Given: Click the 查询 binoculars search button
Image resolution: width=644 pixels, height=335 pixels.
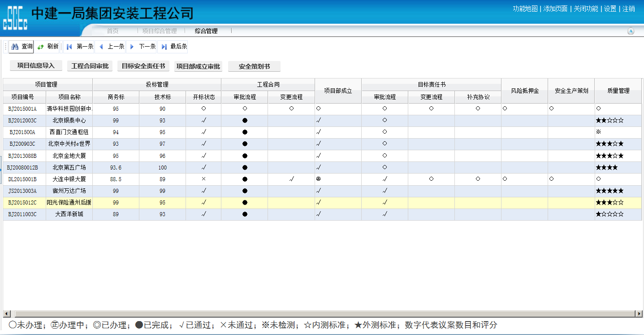Looking at the screenshot, I should pos(21,47).
